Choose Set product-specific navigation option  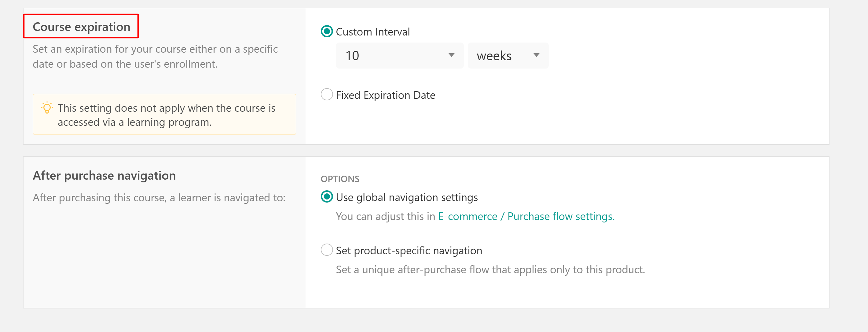coord(327,250)
